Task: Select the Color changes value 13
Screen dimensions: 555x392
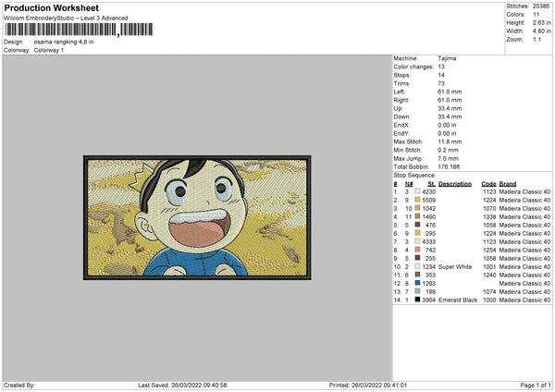Action: [x=441, y=67]
